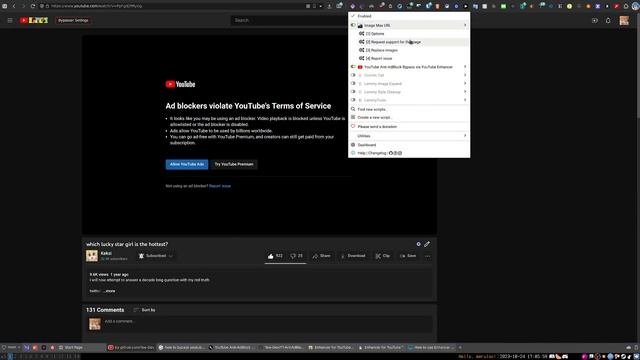Collapse the Image Max URL submenu arrow

(465, 25)
